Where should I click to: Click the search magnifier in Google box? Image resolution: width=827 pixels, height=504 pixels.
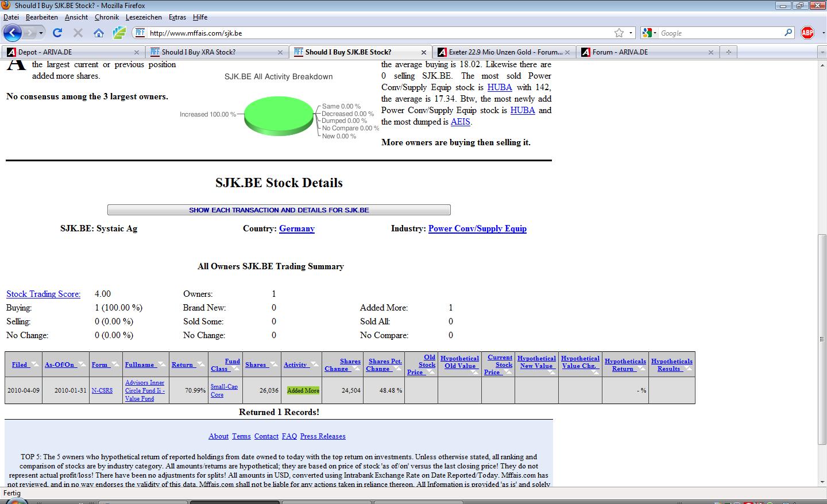pyautogui.click(x=789, y=33)
